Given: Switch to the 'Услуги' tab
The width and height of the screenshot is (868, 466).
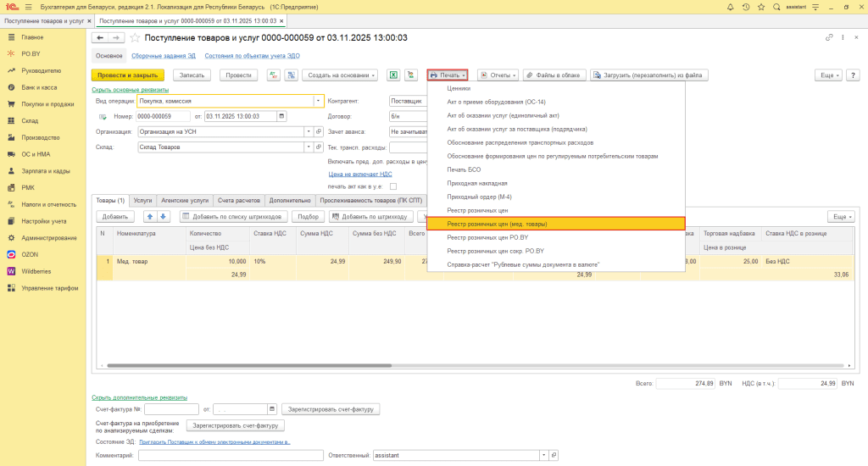Looking at the screenshot, I should coord(142,201).
